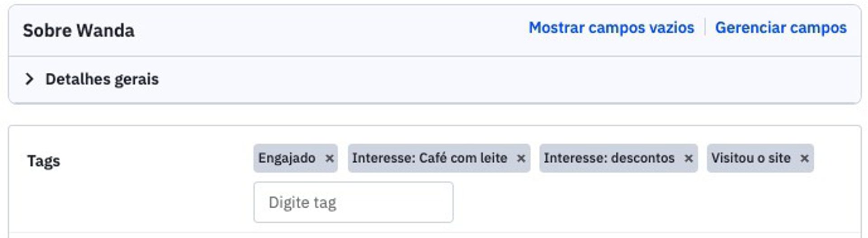Screen dimensions: 868x238
Task: Click the divider between the header links
Action: (x=705, y=28)
